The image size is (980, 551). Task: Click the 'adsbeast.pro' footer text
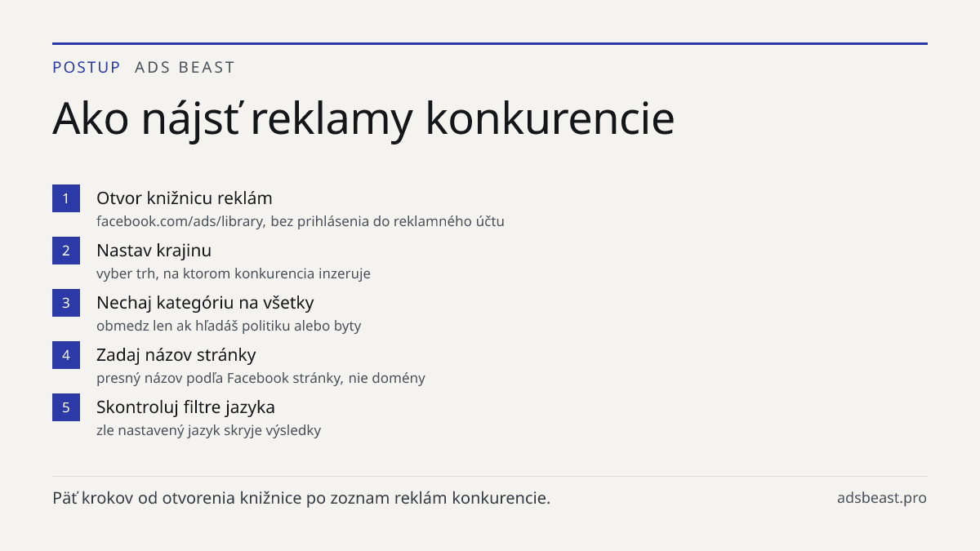coord(882,498)
